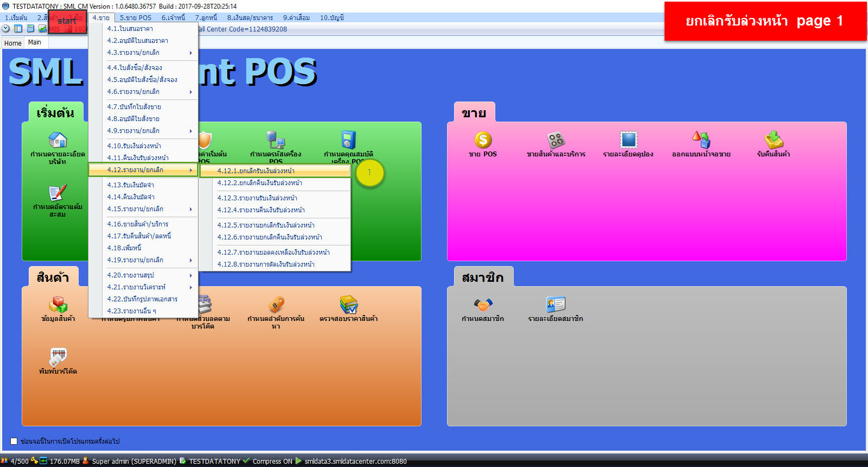868x467 pixels.
Task: Choose 4.22.บันทึกรูปภาพเอกสาร
Action: click(x=143, y=299)
